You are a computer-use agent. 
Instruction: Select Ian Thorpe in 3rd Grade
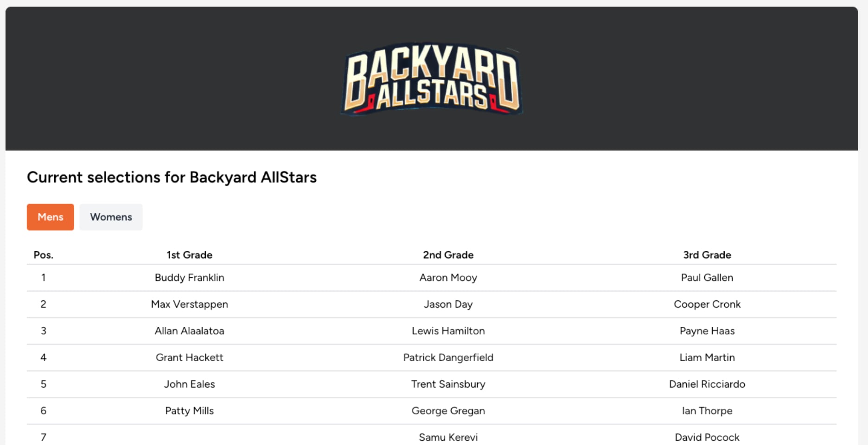(x=707, y=411)
